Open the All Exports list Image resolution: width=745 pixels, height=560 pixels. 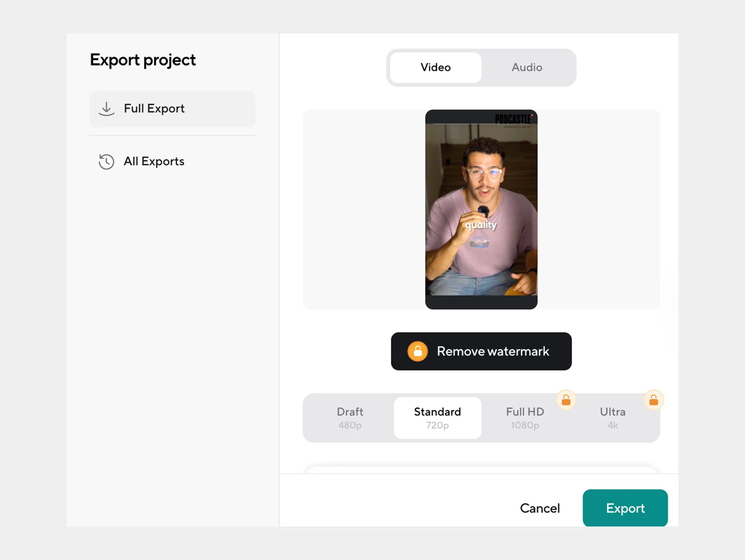[154, 162]
